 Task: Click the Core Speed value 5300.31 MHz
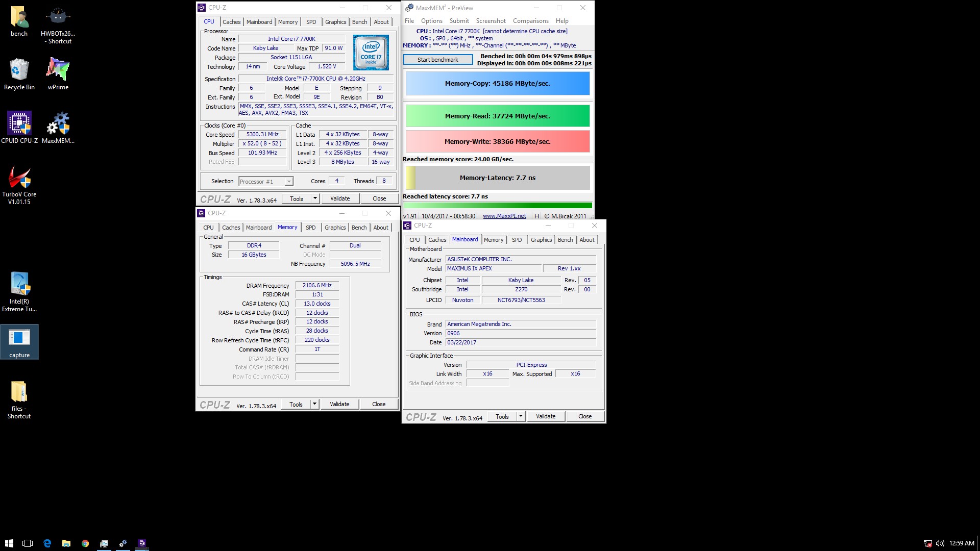click(262, 135)
